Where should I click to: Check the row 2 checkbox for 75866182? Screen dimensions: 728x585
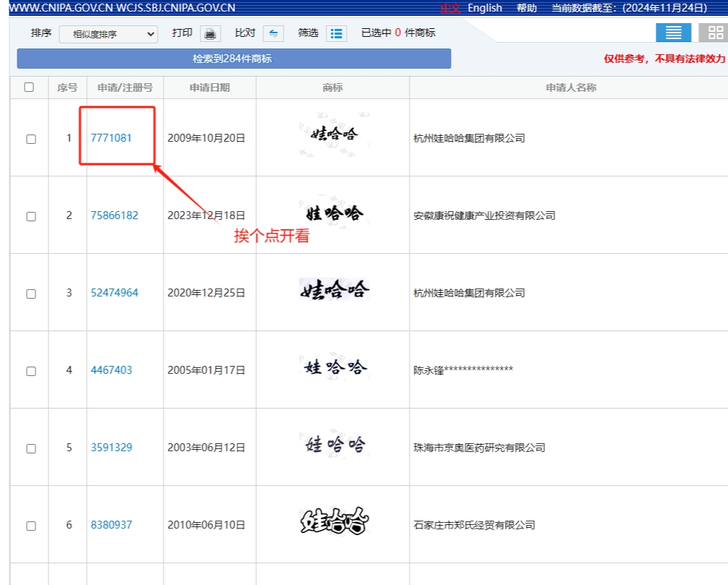coord(31,216)
